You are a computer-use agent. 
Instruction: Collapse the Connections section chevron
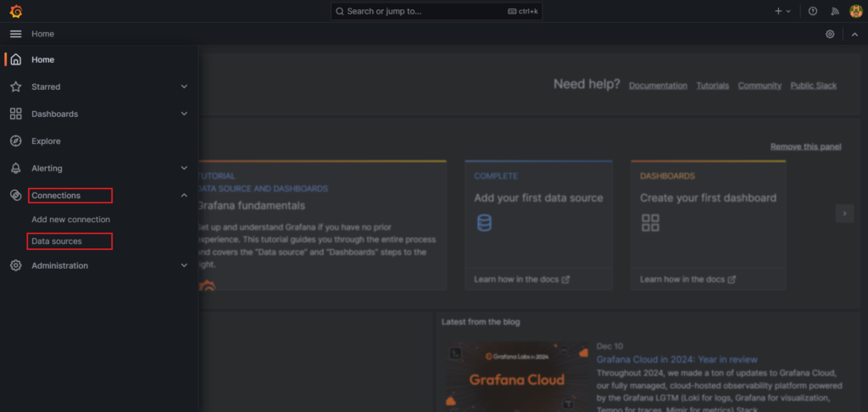(x=184, y=195)
